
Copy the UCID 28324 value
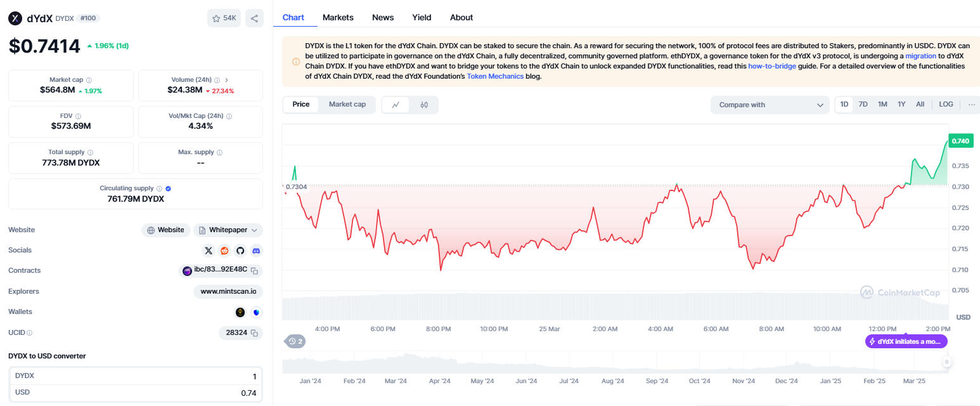[x=254, y=333]
